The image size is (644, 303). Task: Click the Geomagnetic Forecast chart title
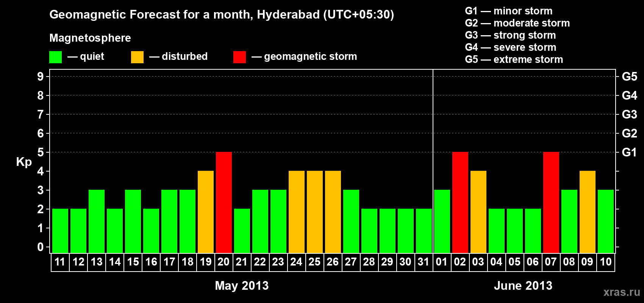point(222,15)
